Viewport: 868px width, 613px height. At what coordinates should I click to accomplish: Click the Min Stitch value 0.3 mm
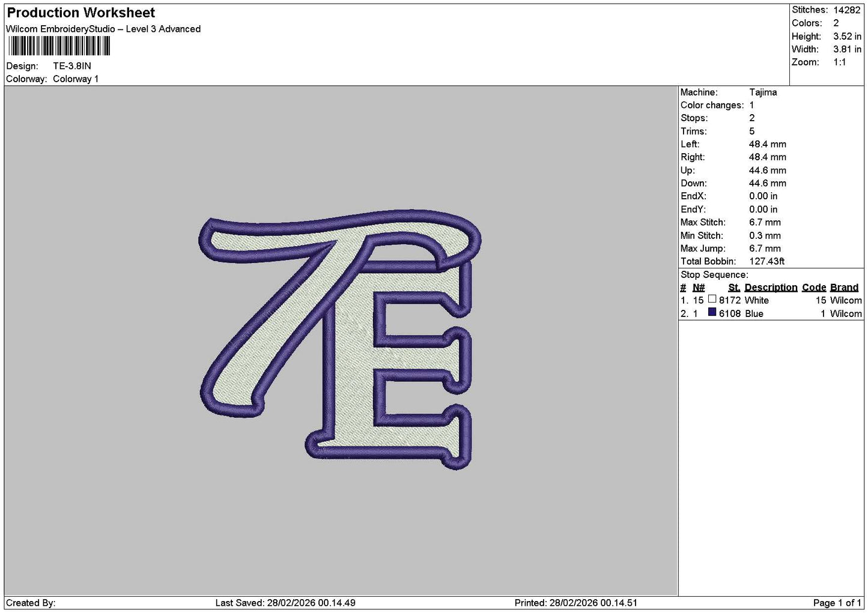tap(765, 236)
